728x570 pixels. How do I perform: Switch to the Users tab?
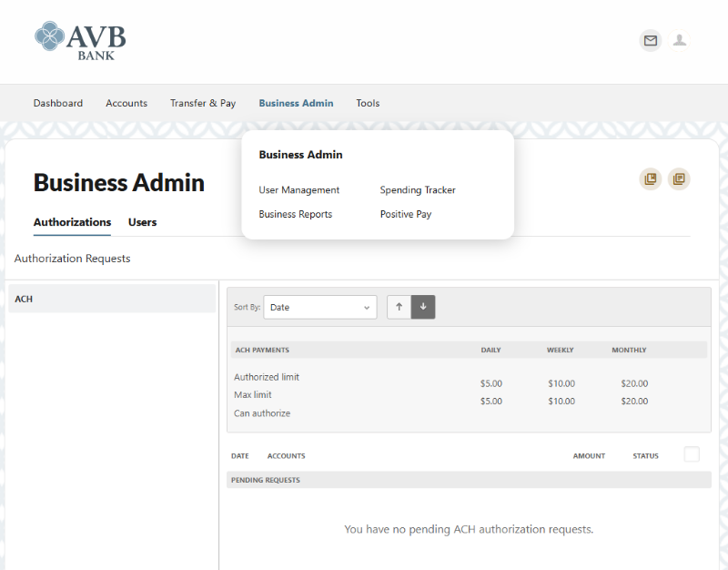142,222
